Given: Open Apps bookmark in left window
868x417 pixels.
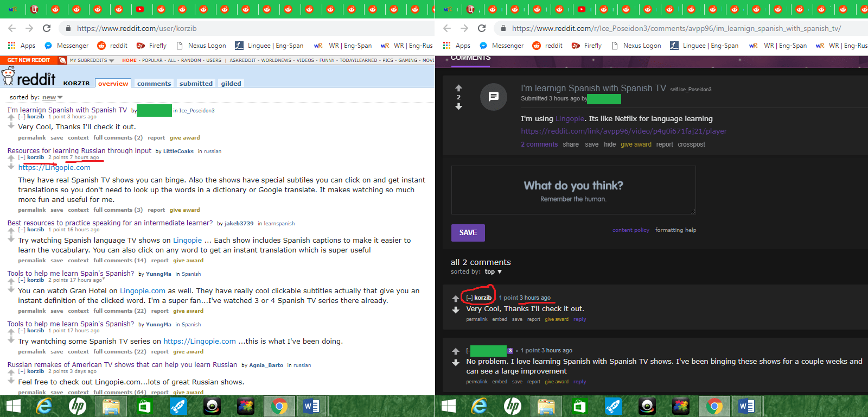Looking at the screenshot, I should click(x=22, y=46).
